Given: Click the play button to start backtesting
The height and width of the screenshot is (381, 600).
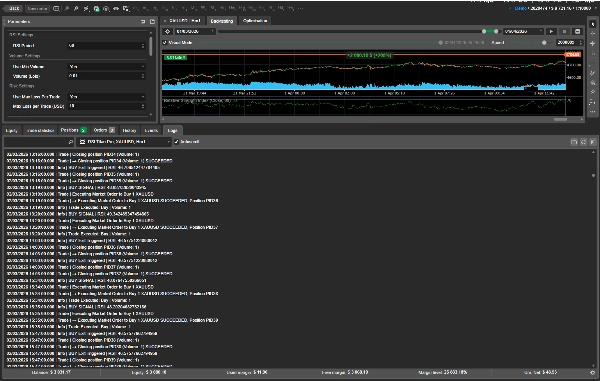Looking at the screenshot, I should pyautogui.click(x=551, y=31).
